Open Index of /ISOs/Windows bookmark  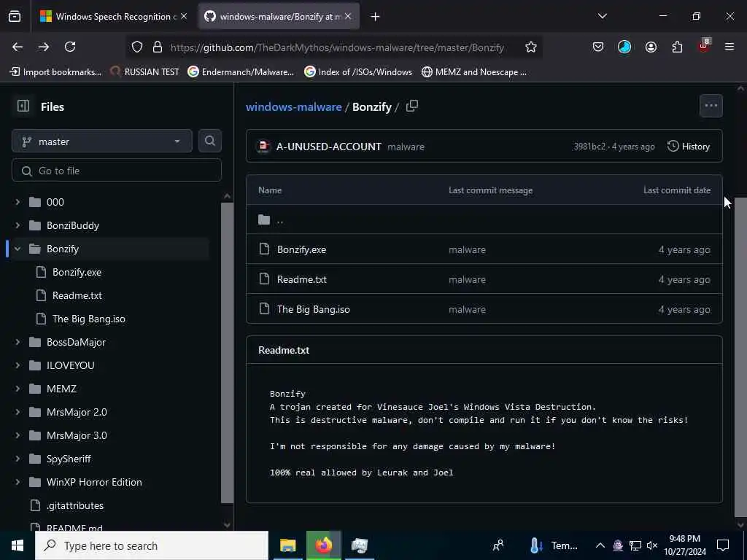[358, 72]
